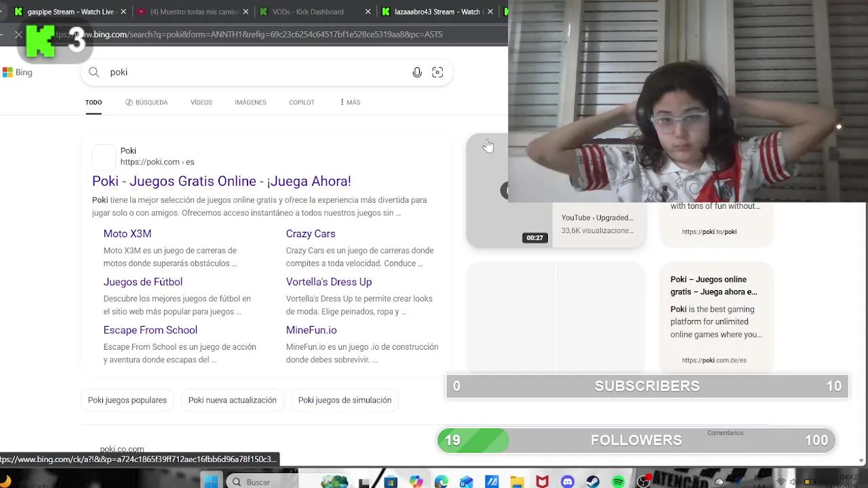The image size is (868, 488).
Task: Click the SUBSCRIBERS goal bar overlay
Action: click(x=647, y=386)
